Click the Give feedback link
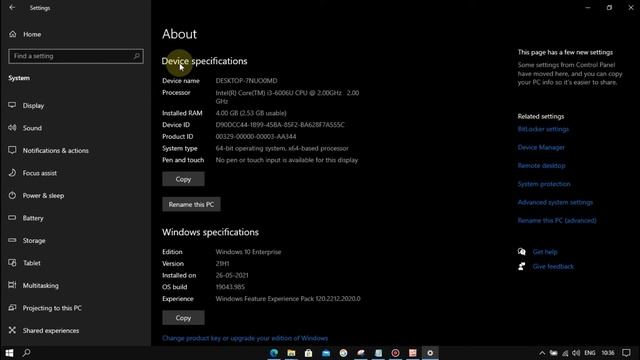The image size is (640, 360). tap(553, 267)
